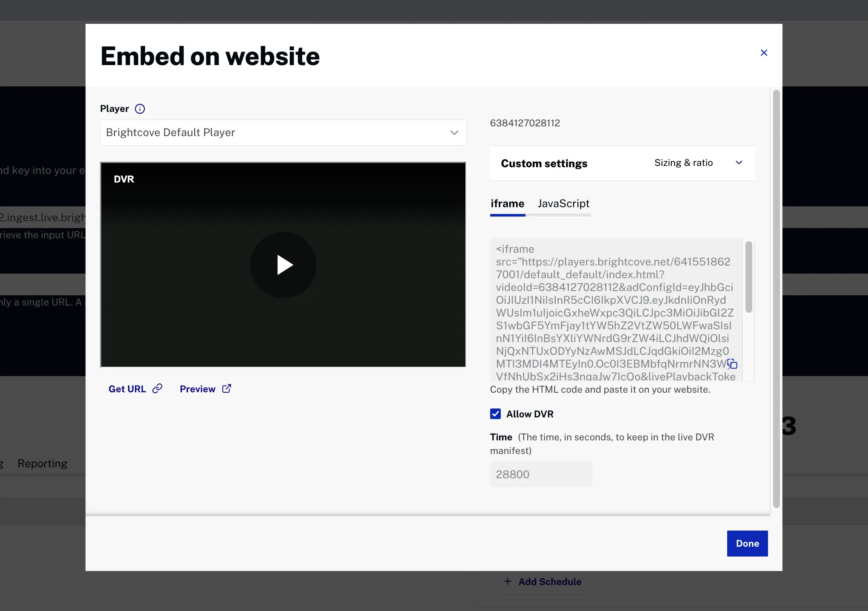Close the Embed on website dialog

point(764,53)
